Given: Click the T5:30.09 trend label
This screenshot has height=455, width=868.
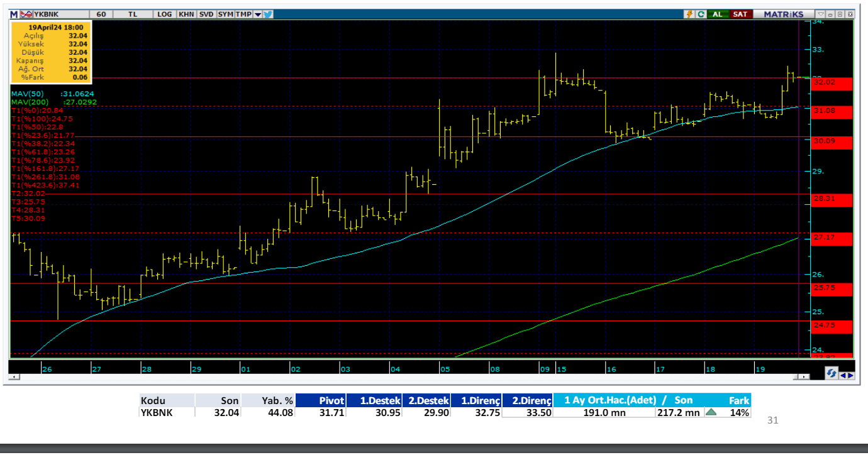Looking at the screenshot, I should (x=28, y=219).
